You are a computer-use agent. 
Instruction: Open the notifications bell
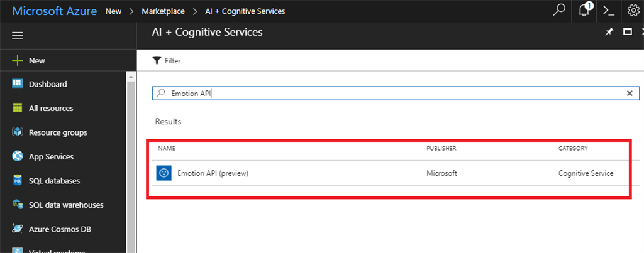tap(586, 11)
